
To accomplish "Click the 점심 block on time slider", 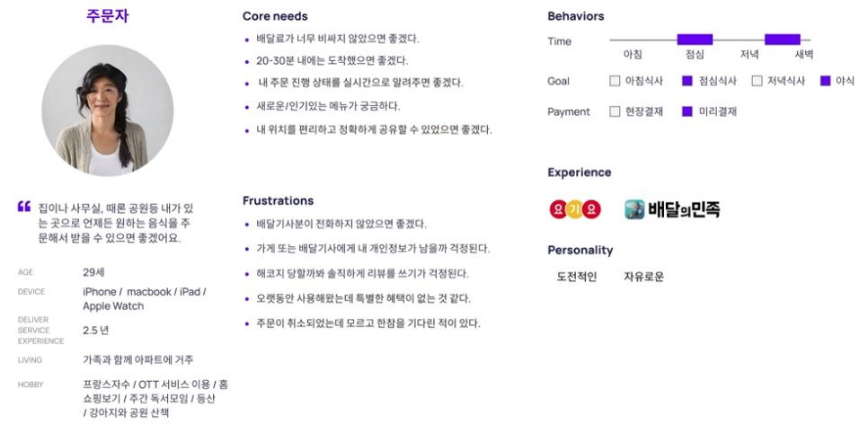I will coord(695,40).
